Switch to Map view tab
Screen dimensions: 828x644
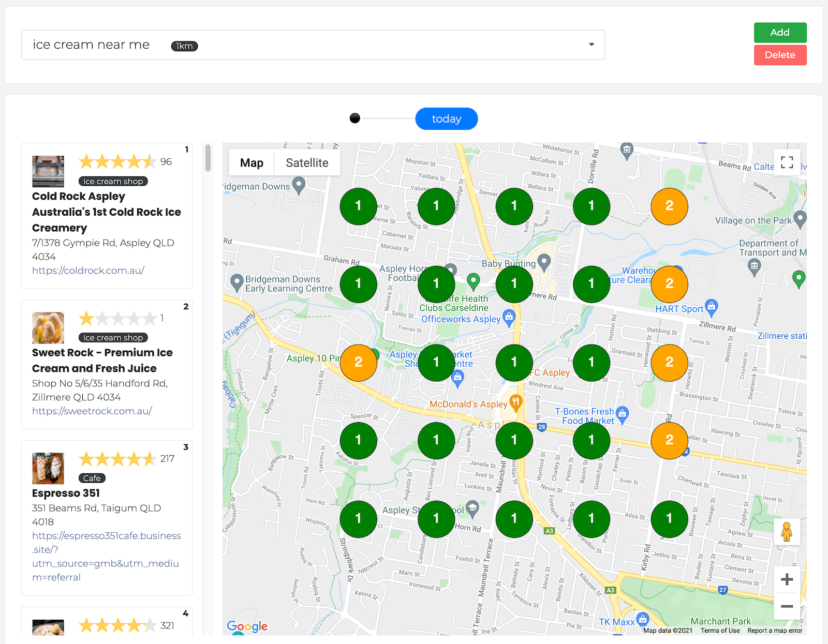[x=252, y=163]
